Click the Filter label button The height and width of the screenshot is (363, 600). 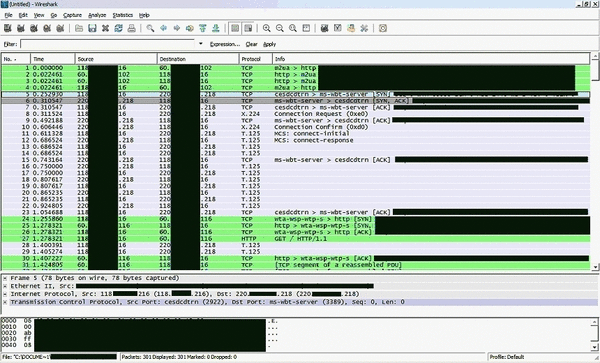pyautogui.click(x=10, y=44)
